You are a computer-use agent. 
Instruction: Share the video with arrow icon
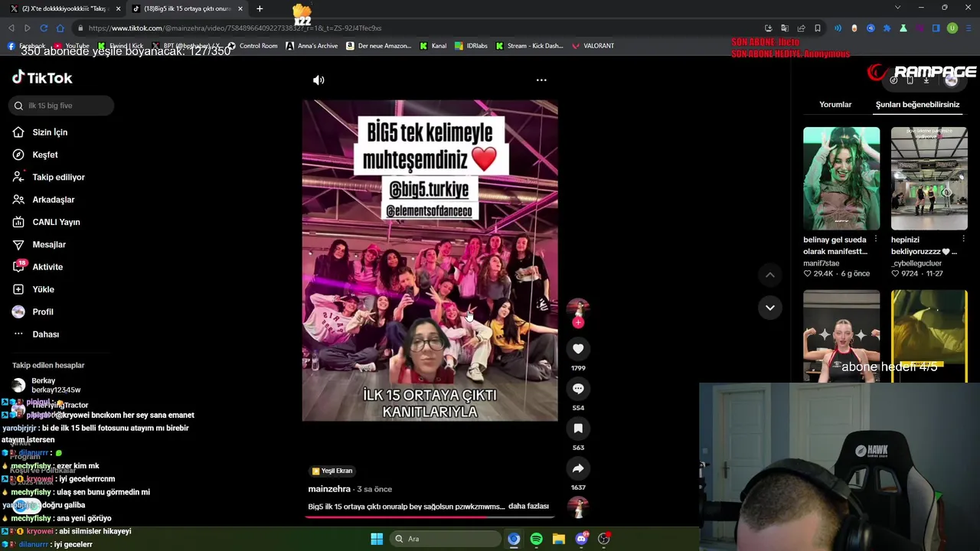578,468
